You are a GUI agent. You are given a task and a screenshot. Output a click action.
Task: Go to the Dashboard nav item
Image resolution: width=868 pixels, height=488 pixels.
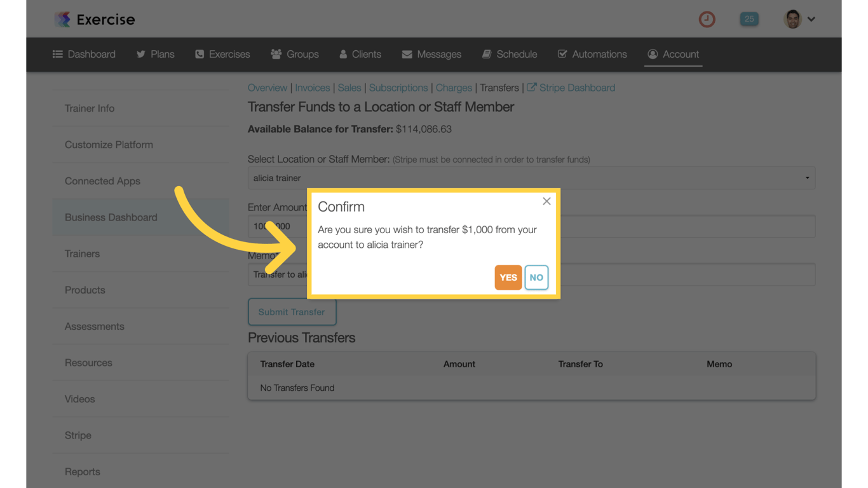point(84,54)
